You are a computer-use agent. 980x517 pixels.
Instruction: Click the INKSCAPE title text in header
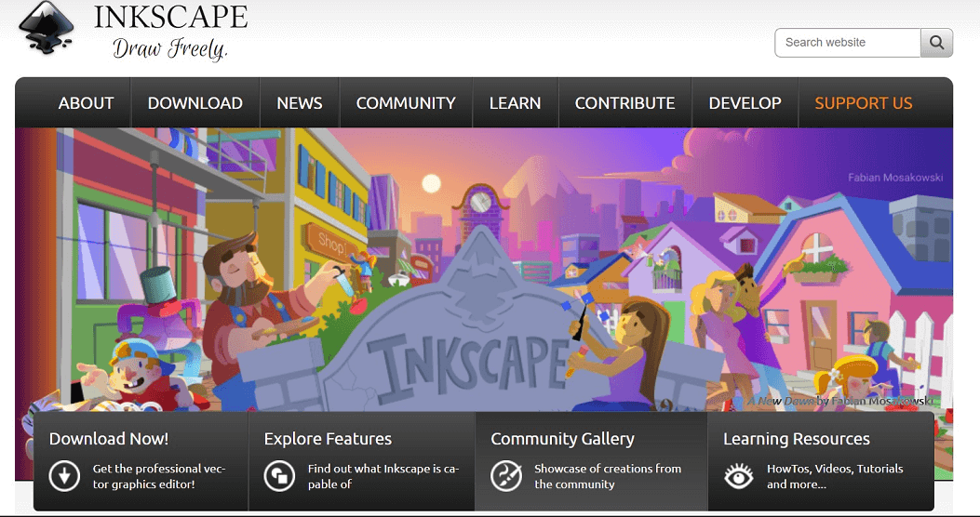[170, 18]
